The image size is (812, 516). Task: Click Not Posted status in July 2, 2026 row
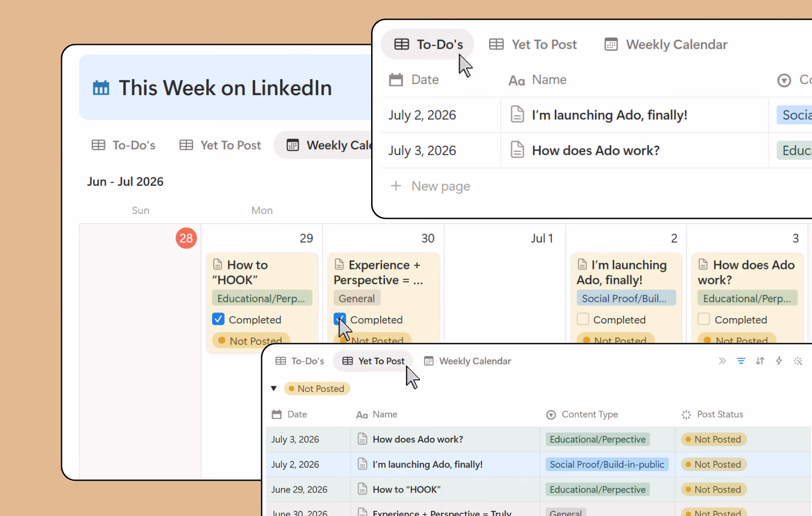[714, 464]
